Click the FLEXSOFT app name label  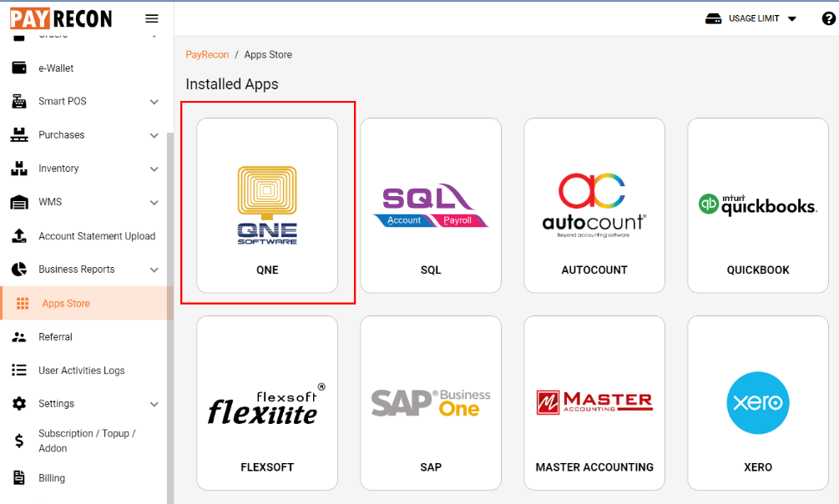pyautogui.click(x=267, y=467)
